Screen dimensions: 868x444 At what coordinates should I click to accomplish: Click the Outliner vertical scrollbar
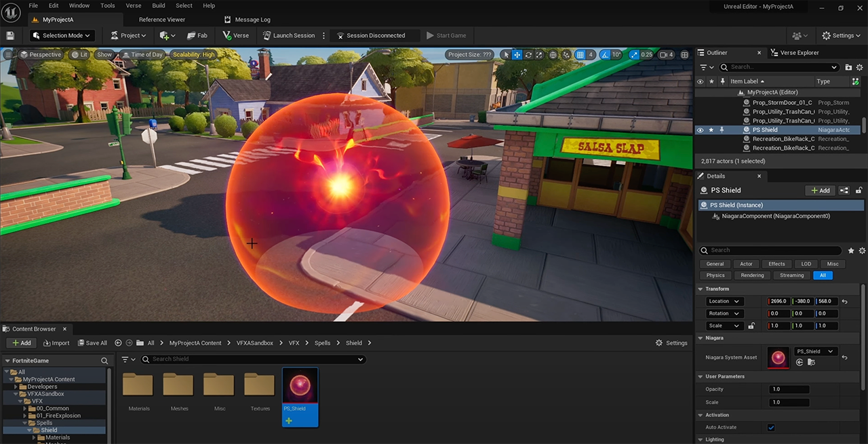[864, 126]
